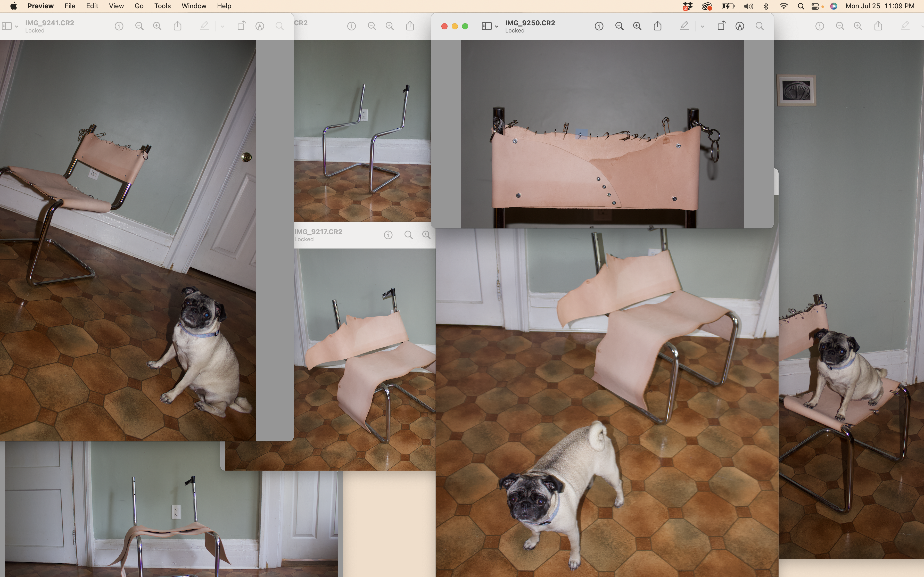The width and height of the screenshot is (924, 577).
Task: Toggle the Markup toolbar in the IMG_9250.CR2 window
Action: [x=740, y=26]
